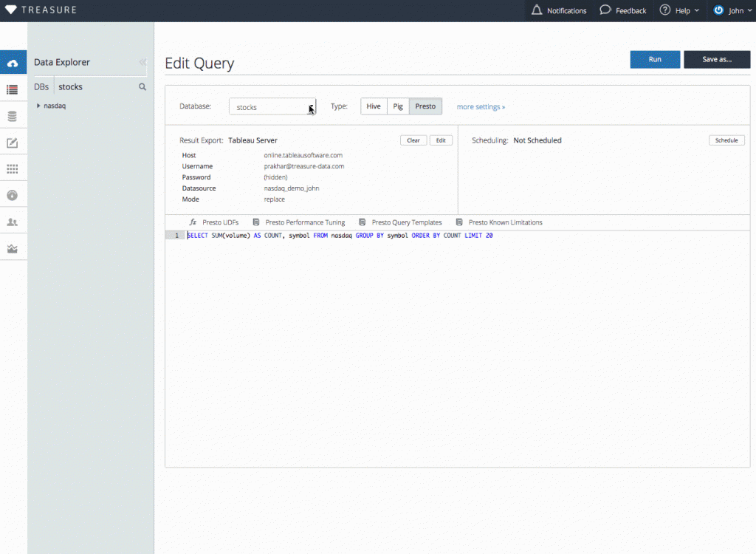The height and width of the screenshot is (554, 756).
Task: Open the users sidebar icon
Action: tap(13, 222)
